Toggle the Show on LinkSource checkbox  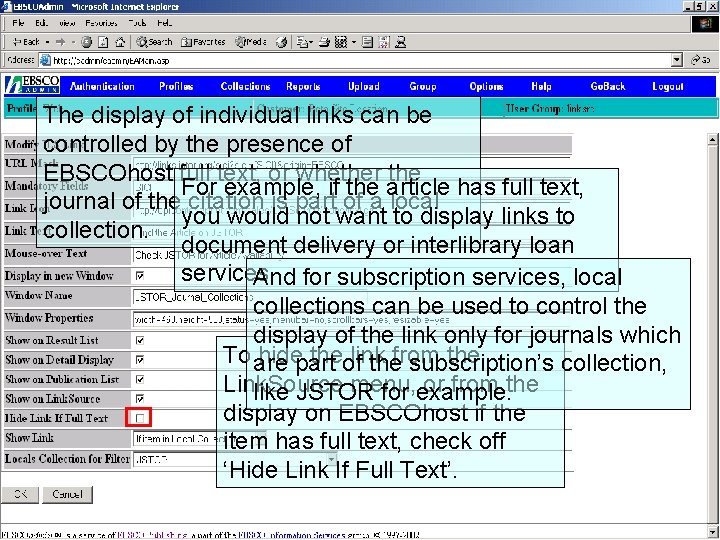(140, 399)
